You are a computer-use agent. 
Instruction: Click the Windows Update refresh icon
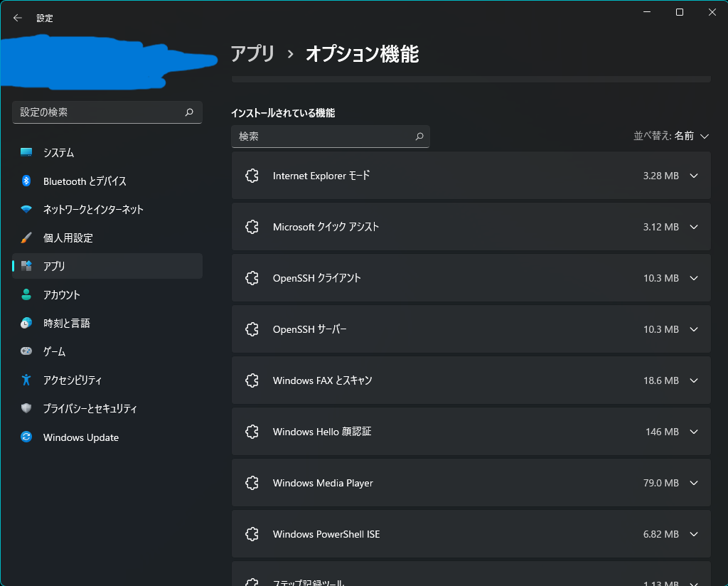click(26, 437)
